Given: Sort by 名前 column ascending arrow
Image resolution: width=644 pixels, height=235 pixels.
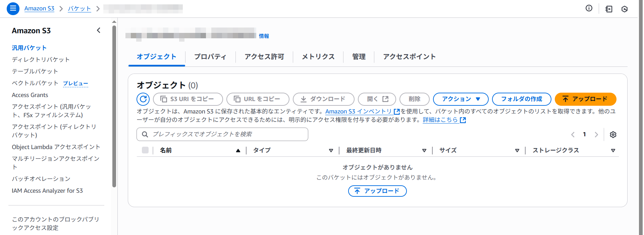Looking at the screenshot, I should [238, 151].
